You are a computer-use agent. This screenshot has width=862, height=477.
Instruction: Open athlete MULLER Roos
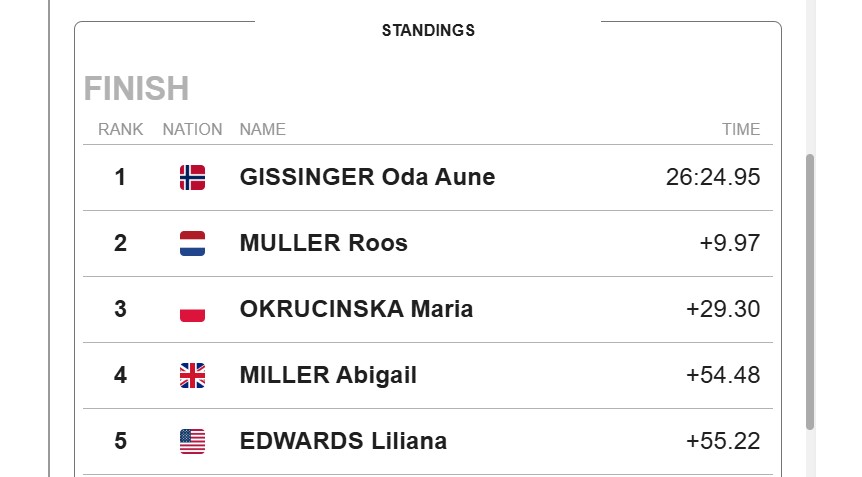[324, 243]
